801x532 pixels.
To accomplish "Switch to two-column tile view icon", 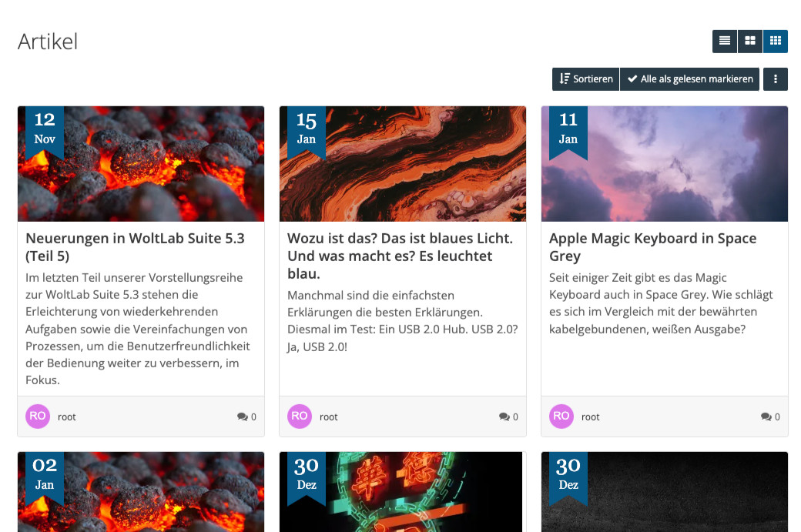I will [750, 41].
